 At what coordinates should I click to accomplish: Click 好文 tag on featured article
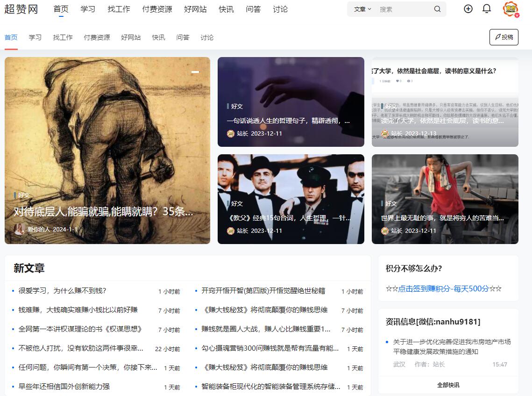point(24,195)
